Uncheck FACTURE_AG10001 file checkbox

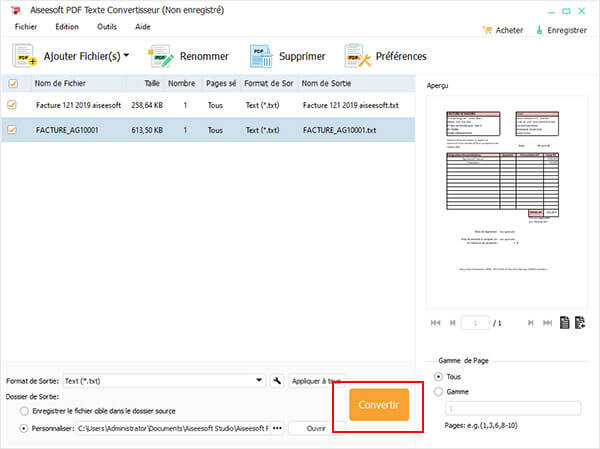pyautogui.click(x=12, y=130)
